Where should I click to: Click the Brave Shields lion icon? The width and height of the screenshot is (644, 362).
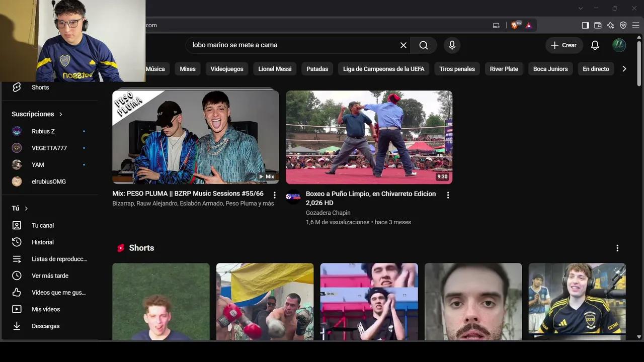(x=515, y=25)
